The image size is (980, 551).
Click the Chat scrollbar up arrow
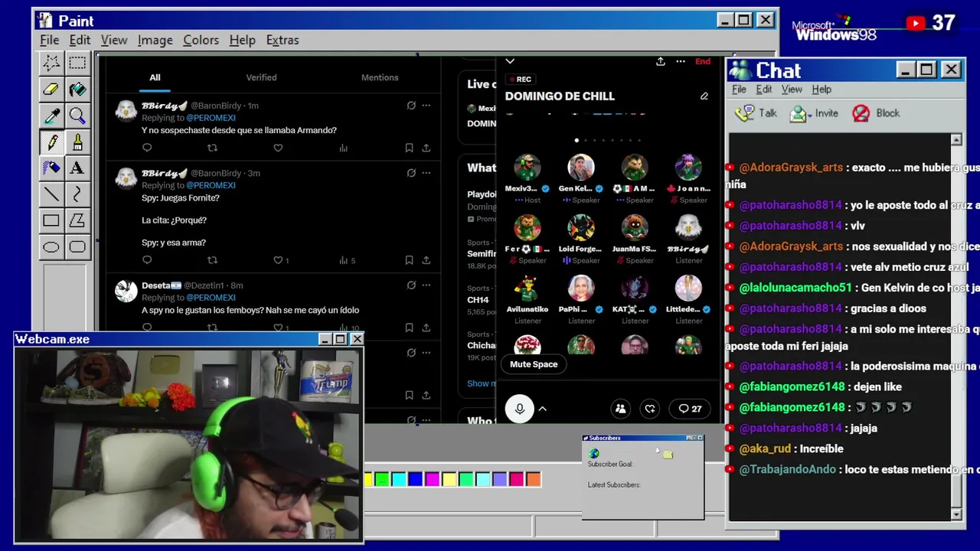(956, 140)
